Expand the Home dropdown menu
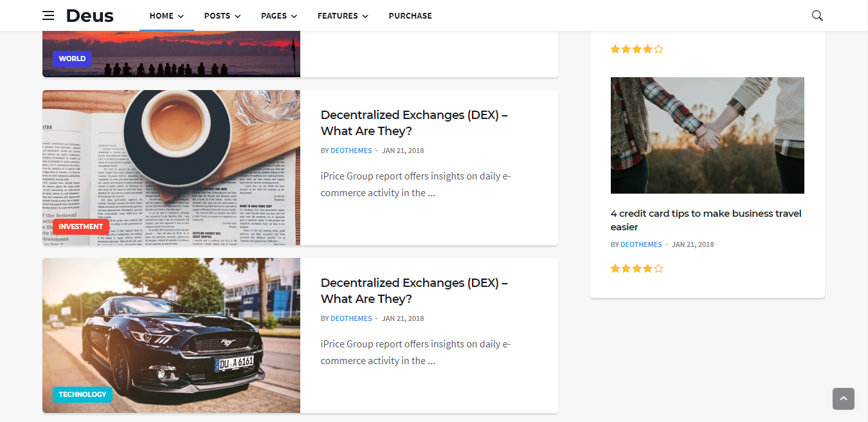This screenshot has width=868, height=422. click(167, 15)
